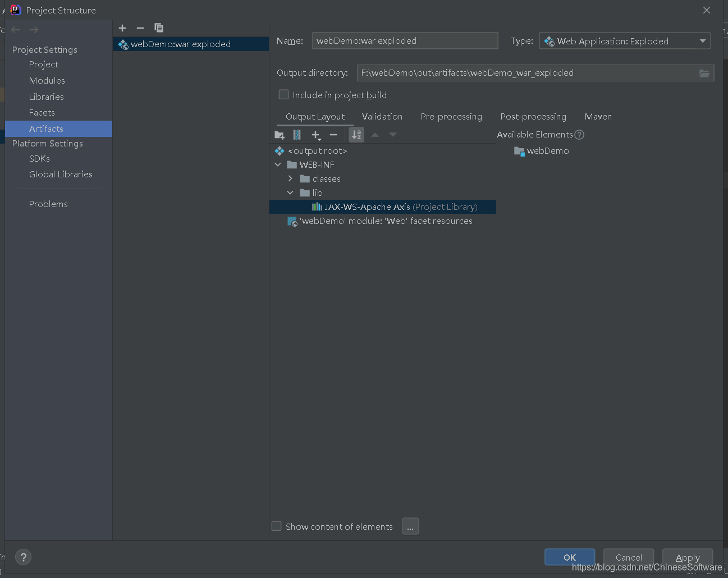Open SDKs under Platform Settings
The height and width of the screenshot is (578, 728).
coord(39,159)
